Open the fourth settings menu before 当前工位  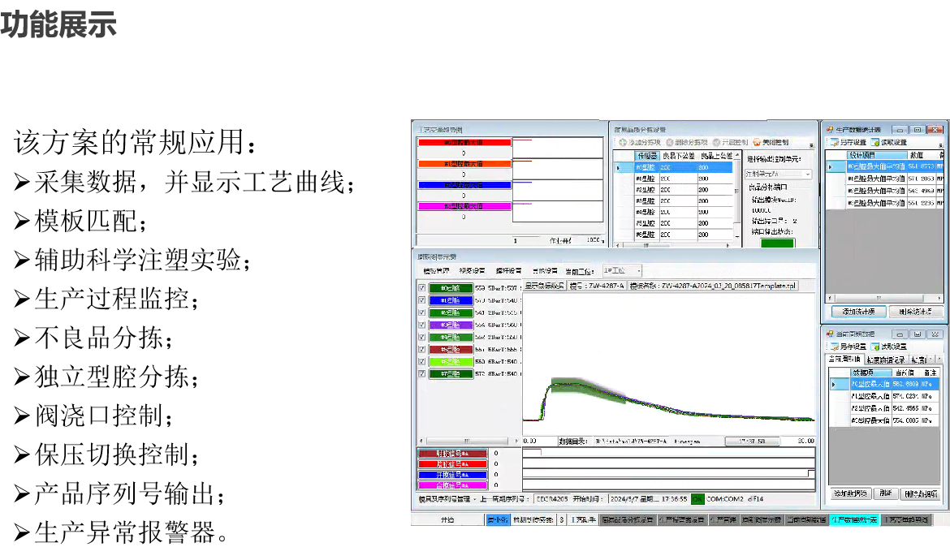545,271
